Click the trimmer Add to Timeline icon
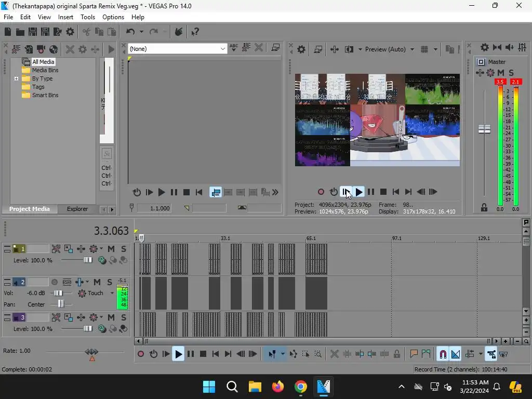 pyautogui.click(x=216, y=192)
